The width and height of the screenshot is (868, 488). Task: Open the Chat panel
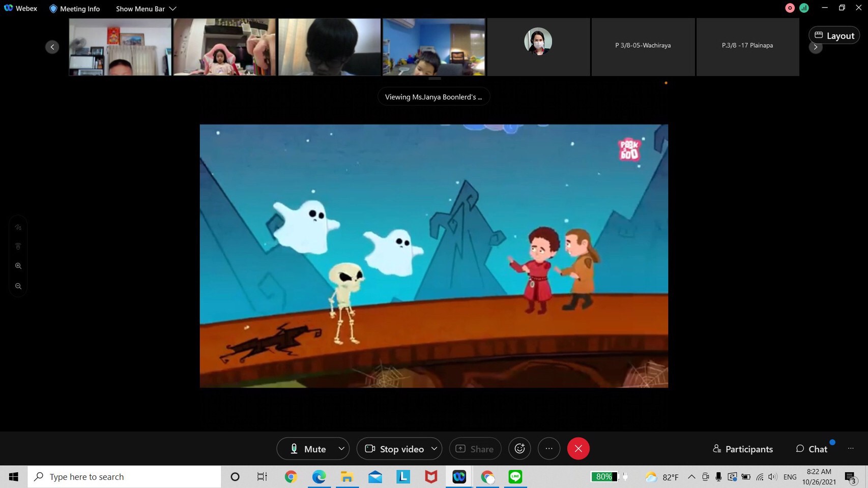click(812, 449)
